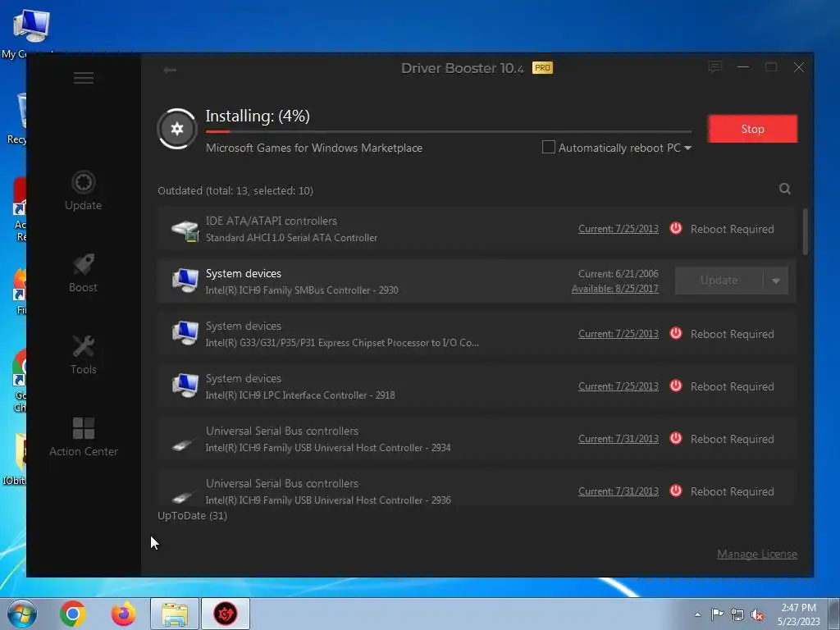This screenshot has height=630, width=840.
Task: Open the hamburger menu in Driver Booster
Action: pos(84,78)
